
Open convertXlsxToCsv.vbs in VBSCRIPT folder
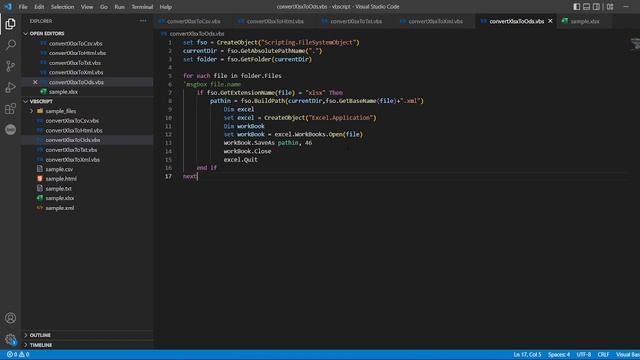coord(72,121)
